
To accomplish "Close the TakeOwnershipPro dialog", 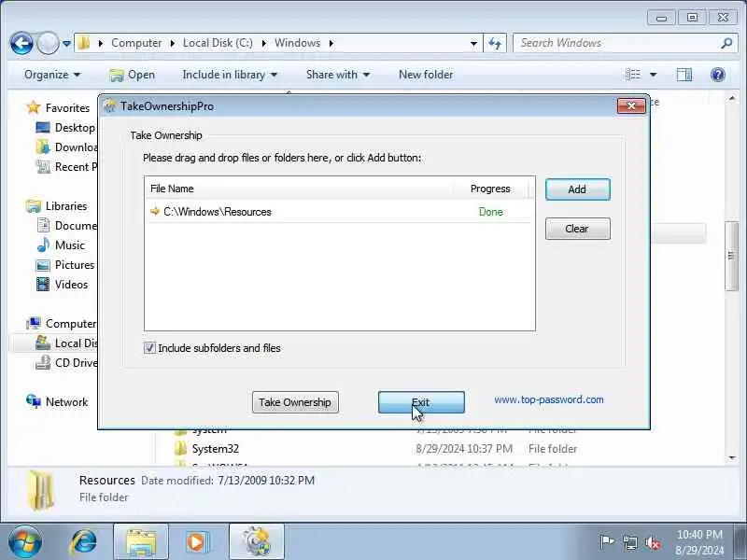I will (631, 105).
